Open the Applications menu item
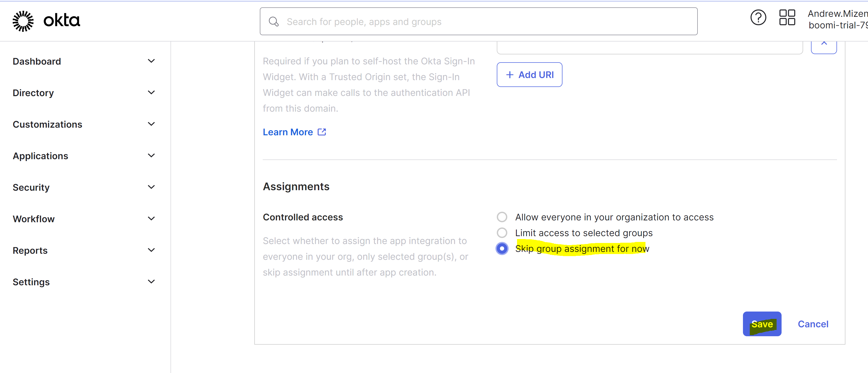This screenshot has width=868, height=373. point(40,156)
